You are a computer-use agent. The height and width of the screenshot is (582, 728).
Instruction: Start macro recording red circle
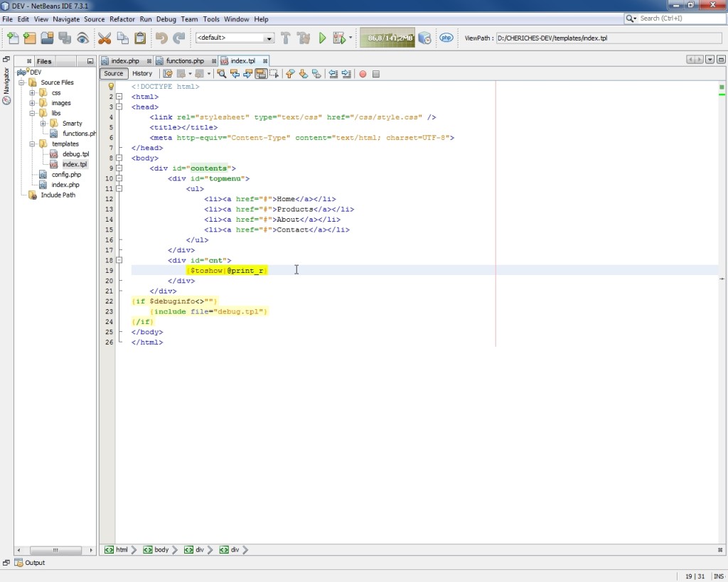point(363,74)
